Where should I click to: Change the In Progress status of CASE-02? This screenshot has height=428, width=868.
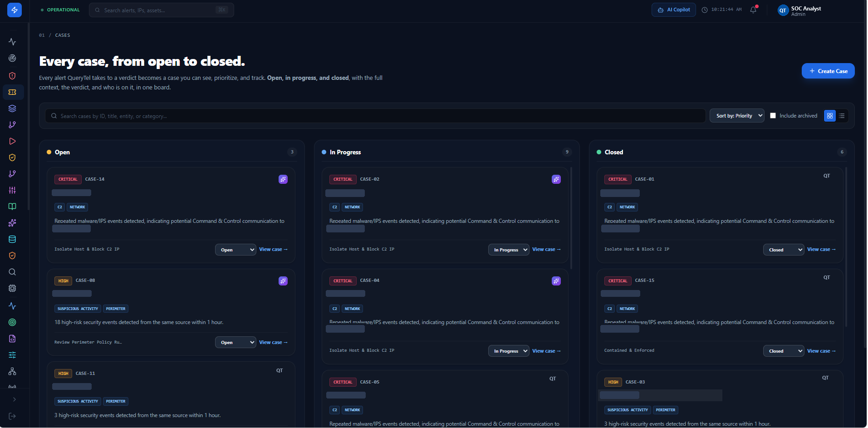[x=509, y=250]
